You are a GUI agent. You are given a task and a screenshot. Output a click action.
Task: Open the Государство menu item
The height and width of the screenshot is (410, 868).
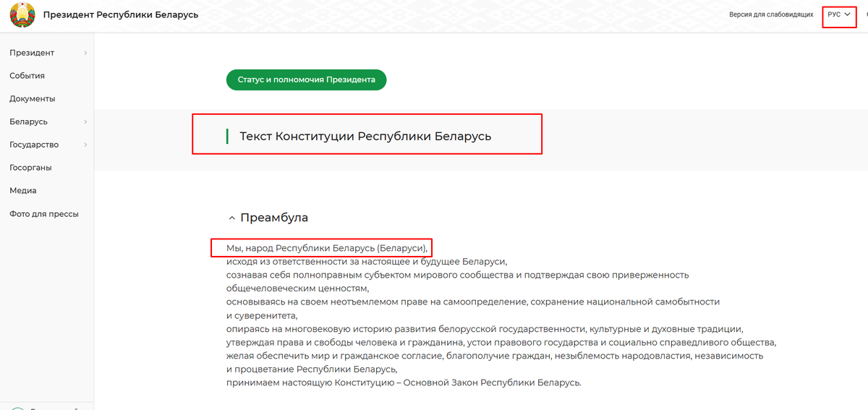(x=34, y=145)
